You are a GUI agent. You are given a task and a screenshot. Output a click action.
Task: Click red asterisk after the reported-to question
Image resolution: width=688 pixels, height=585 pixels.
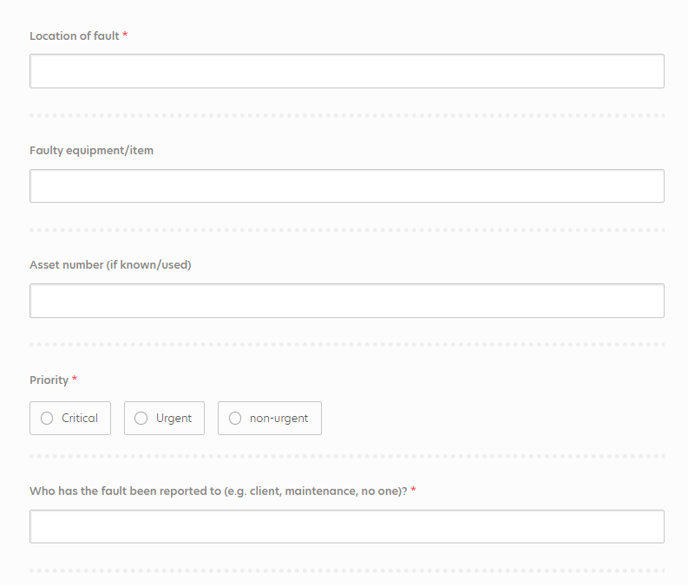click(413, 489)
